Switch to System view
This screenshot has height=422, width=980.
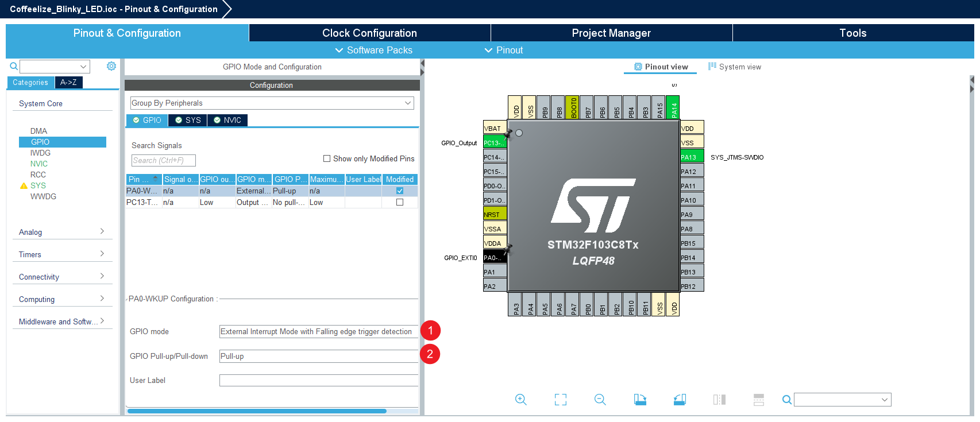735,67
